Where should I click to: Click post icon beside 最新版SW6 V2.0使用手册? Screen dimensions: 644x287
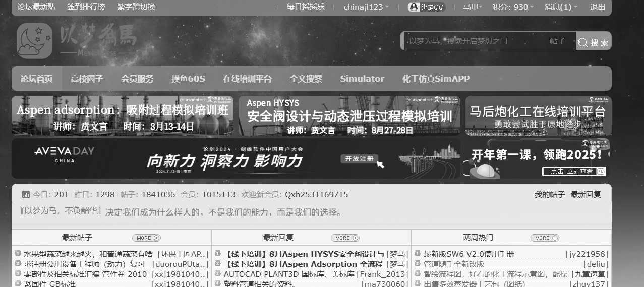tap(418, 254)
